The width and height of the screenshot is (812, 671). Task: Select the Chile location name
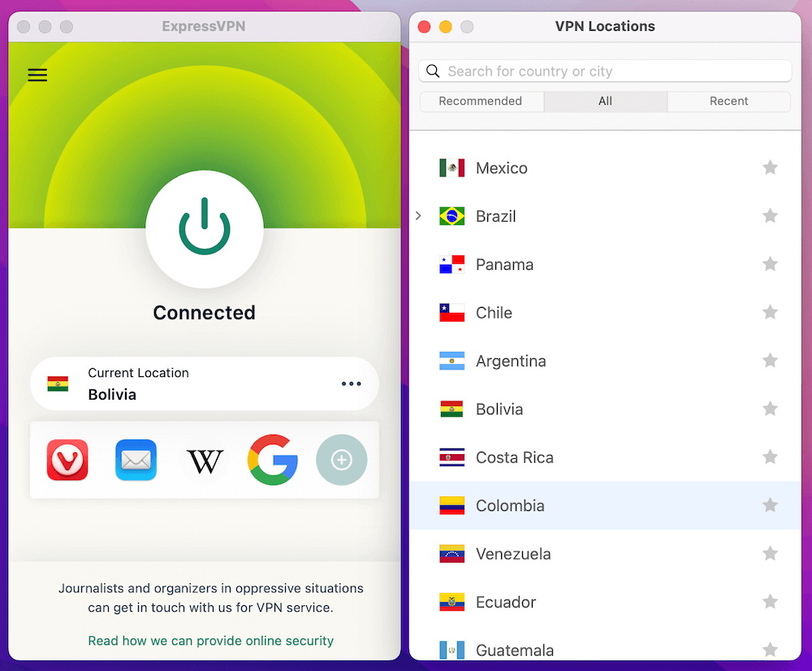(494, 313)
